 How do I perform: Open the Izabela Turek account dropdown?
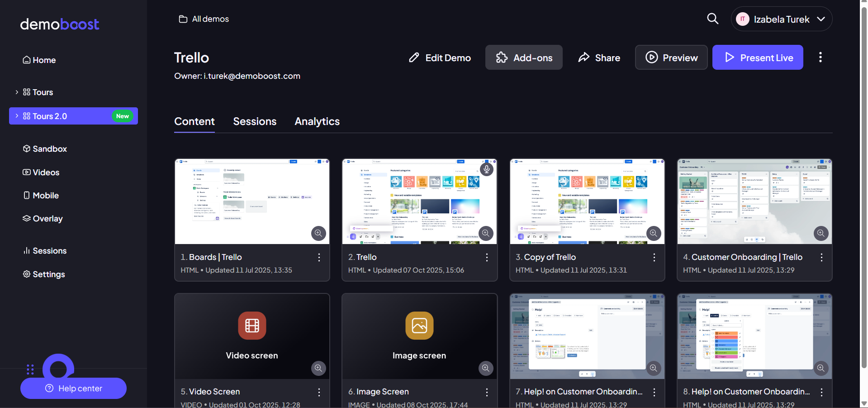pos(782,19)
